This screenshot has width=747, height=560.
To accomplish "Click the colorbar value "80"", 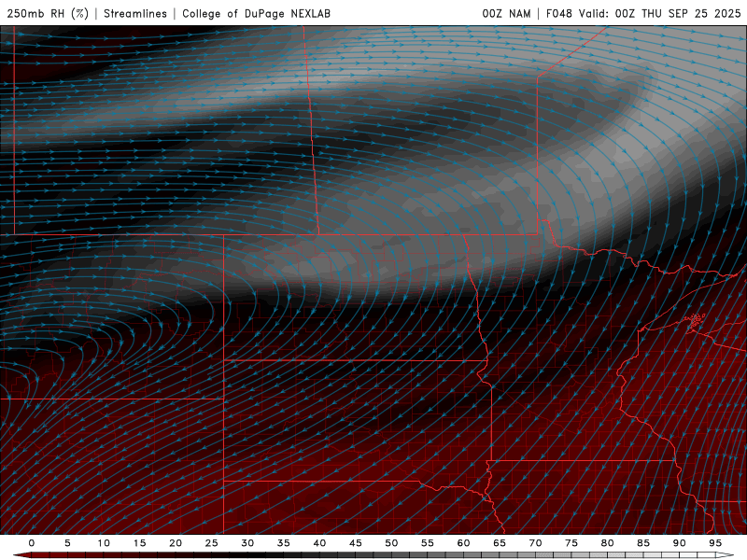I will 608,543.
